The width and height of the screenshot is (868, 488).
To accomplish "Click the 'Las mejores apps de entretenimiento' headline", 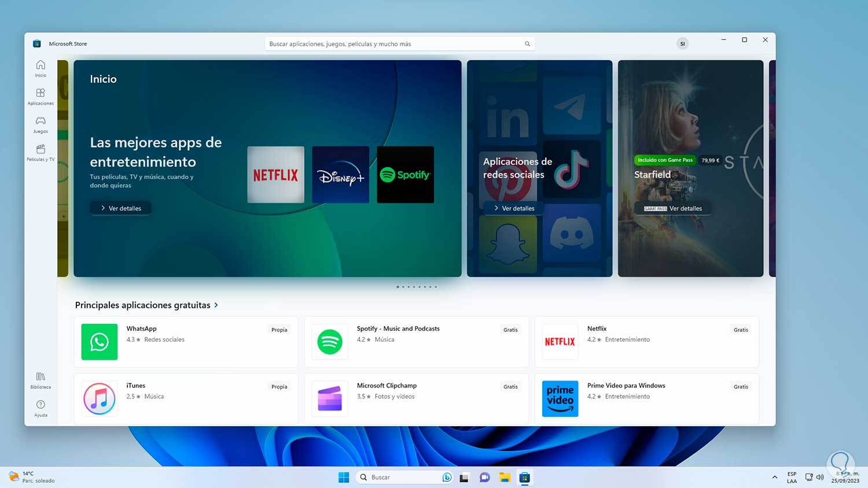I will point(156,152).
